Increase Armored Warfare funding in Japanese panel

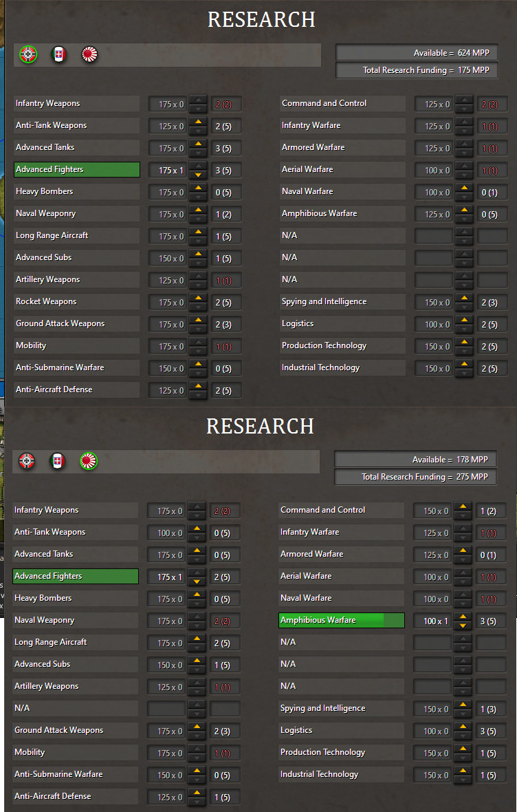coord(463,551)
